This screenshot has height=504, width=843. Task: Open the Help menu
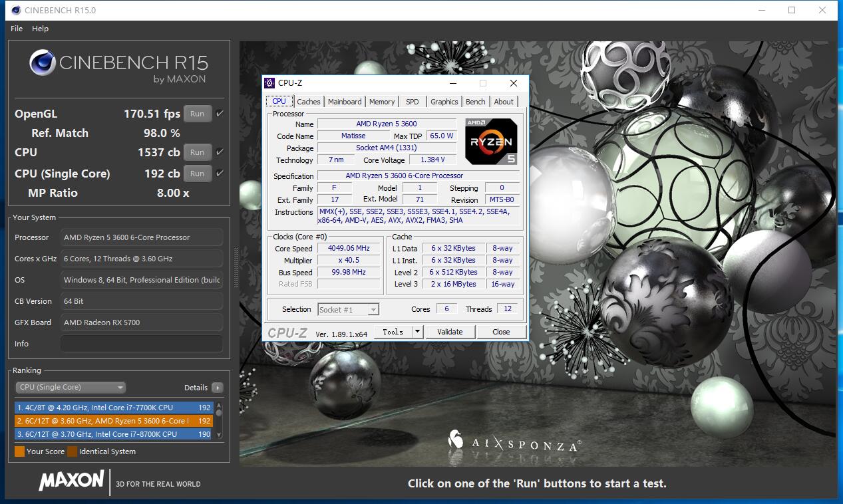tap(40, 29)
